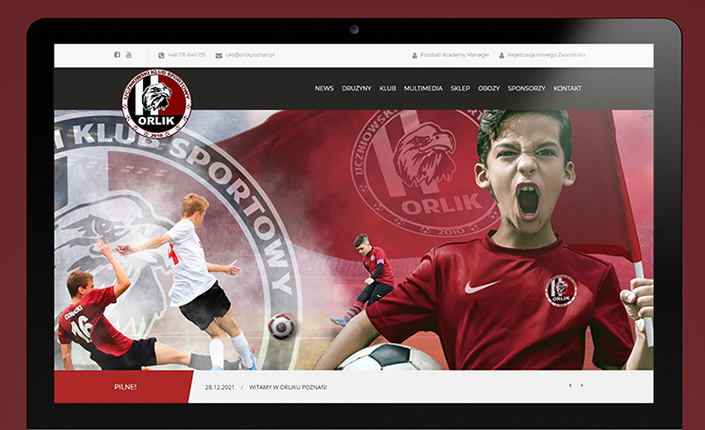
Task: Go to previous news ticker item
Action: [x=570, y=385]
